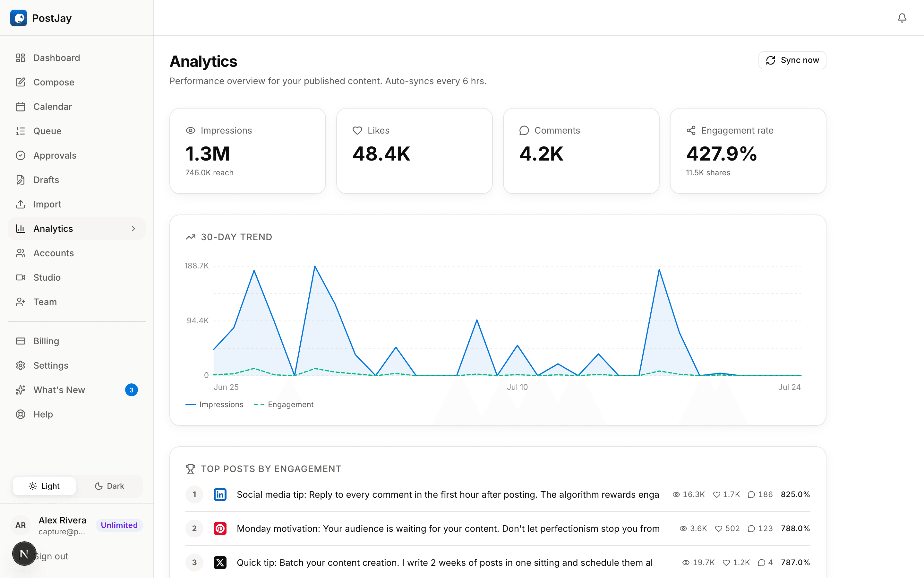924x578 pixels.
Task: Switch to Dark theme
Action: (x=109, y=486)
